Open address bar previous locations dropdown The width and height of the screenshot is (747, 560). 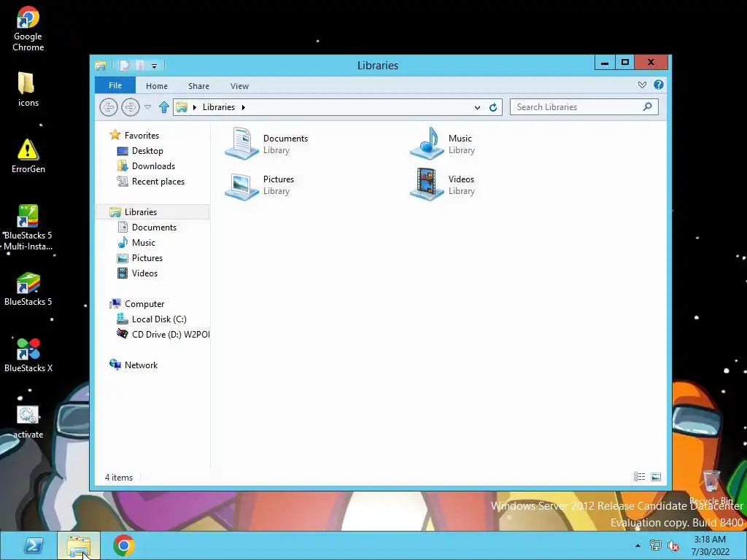click(477, 108)
